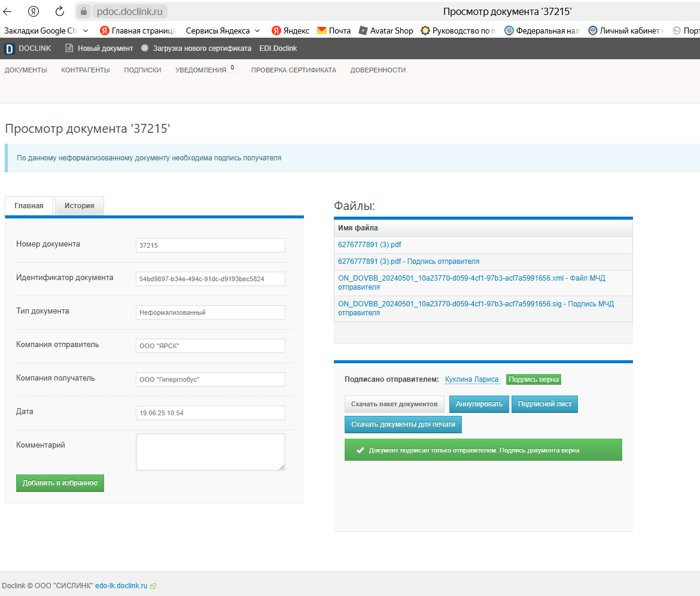Screen dimensions: 700x596
Task: Open the Yandex browser logo button
Action: tap(34, 11)
